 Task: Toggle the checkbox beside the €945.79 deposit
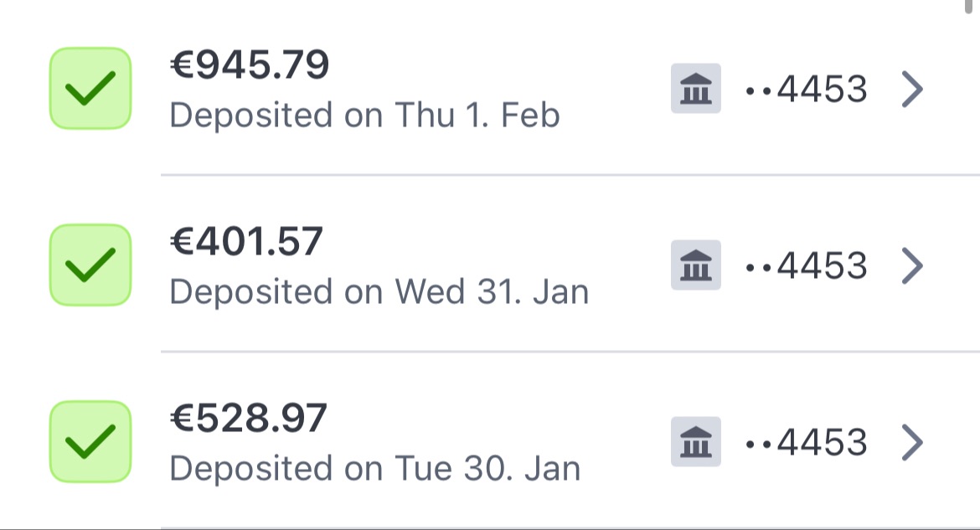point(90,89)
